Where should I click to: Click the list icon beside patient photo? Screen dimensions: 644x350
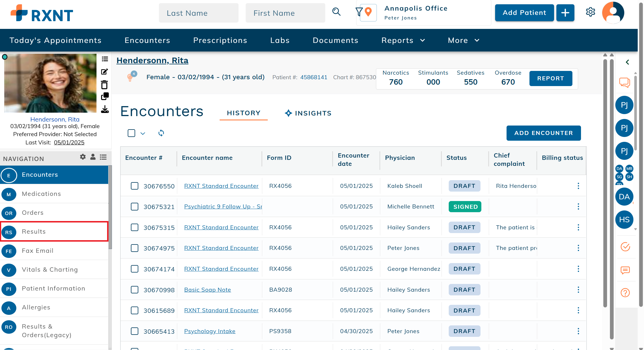(x=105, y=59)
